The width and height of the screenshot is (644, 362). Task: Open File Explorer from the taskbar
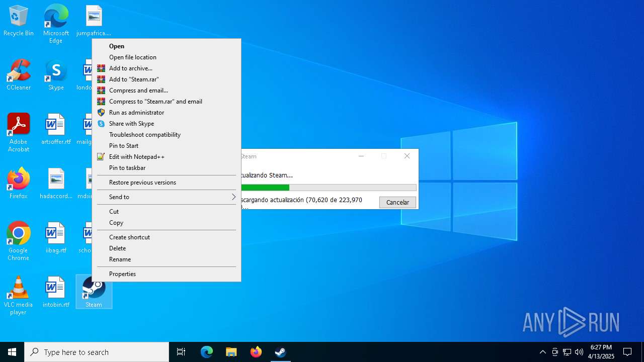pyautogui.click(x=231, y=352)
